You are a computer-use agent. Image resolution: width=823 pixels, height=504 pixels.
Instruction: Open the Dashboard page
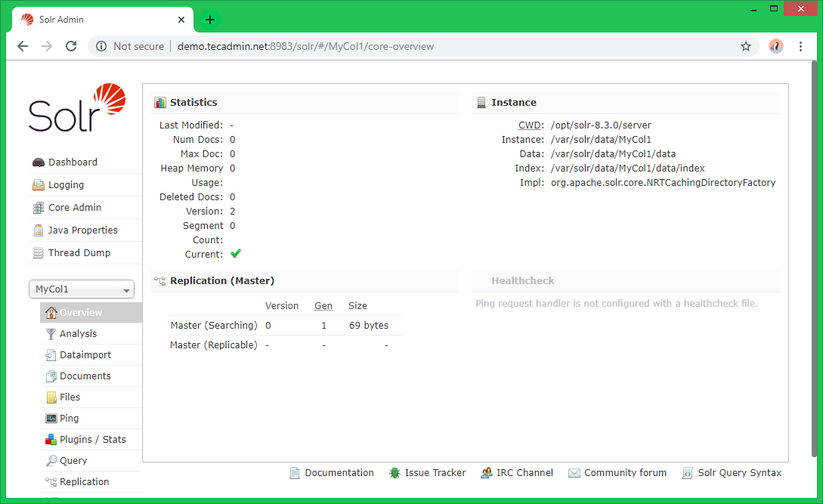point(73,162)
